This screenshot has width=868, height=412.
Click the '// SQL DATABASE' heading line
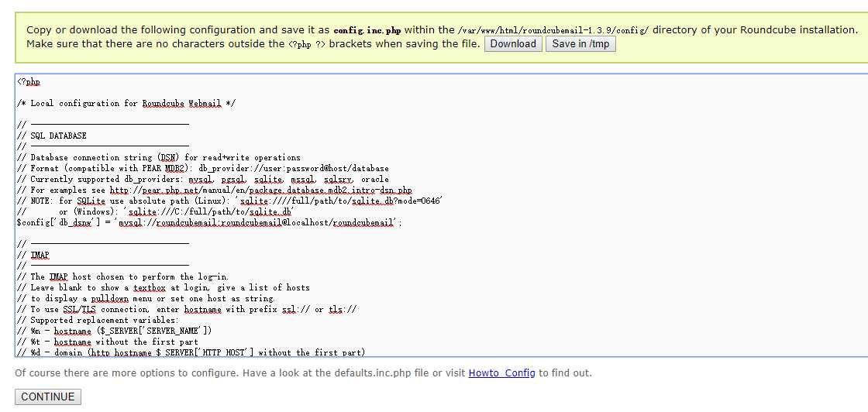(x=52, y=136)
